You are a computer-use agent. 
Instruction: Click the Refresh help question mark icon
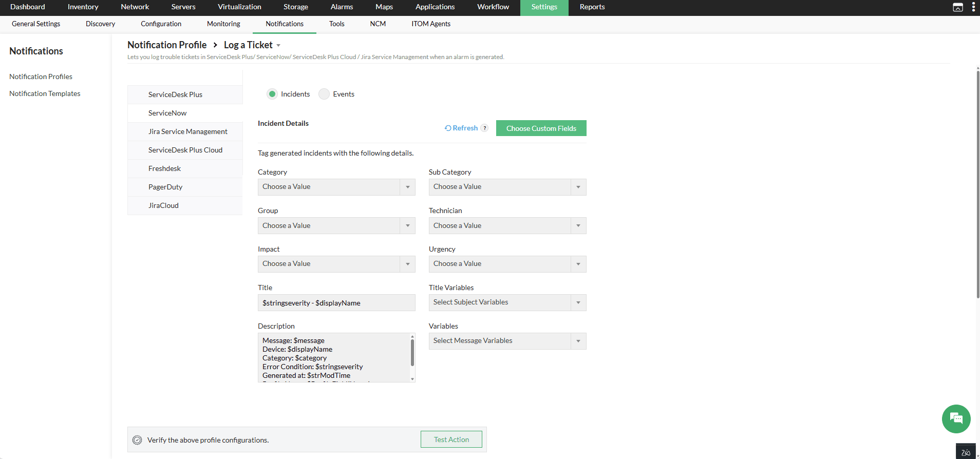[484, 128]
